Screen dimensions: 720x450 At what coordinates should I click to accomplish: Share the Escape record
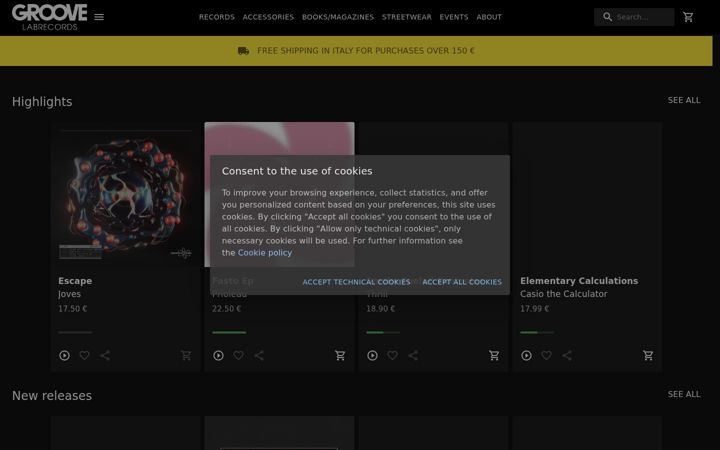coord(105,355)
